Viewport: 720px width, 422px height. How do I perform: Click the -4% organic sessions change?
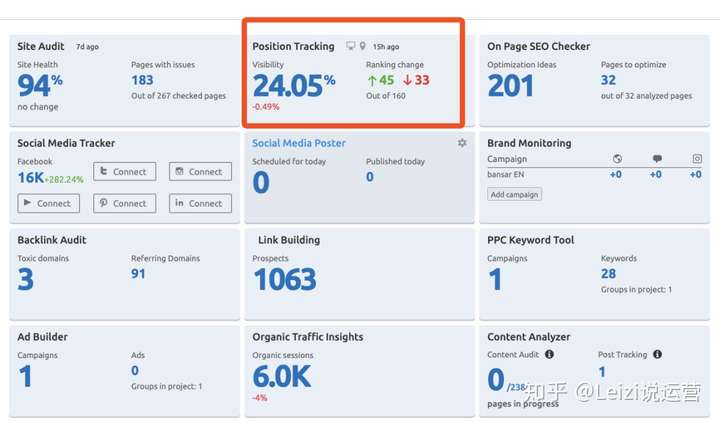pyautogui.click(x=259, y=398)
